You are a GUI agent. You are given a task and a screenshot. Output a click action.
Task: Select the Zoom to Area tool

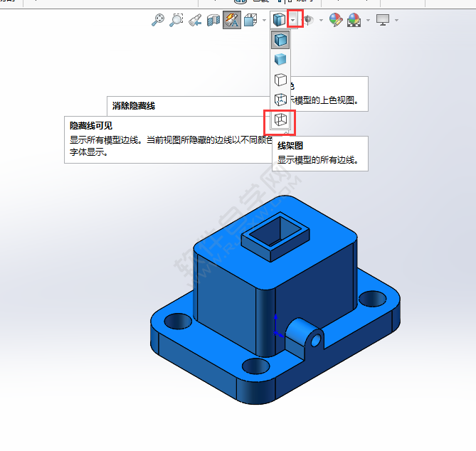point(176,20)
